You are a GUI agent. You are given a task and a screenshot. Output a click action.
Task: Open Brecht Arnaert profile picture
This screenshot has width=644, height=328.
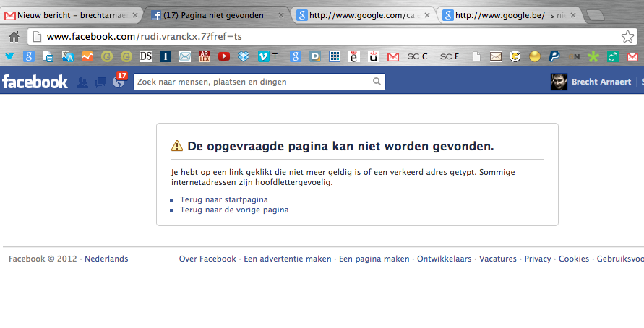pyautogui.click(x=559, y=82)
